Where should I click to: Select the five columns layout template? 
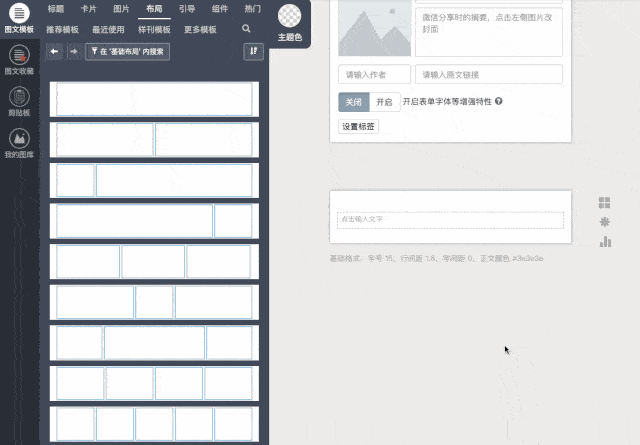pyautogui.click(x=154, y=424)
